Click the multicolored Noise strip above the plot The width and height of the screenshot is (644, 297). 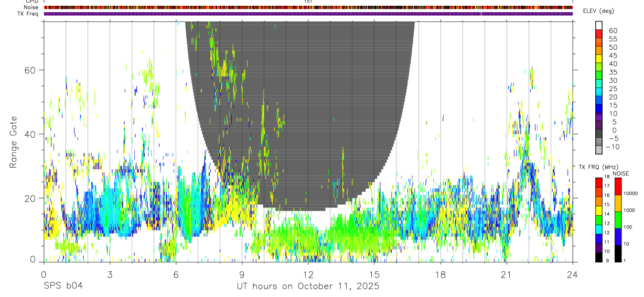tap(308, 7)
